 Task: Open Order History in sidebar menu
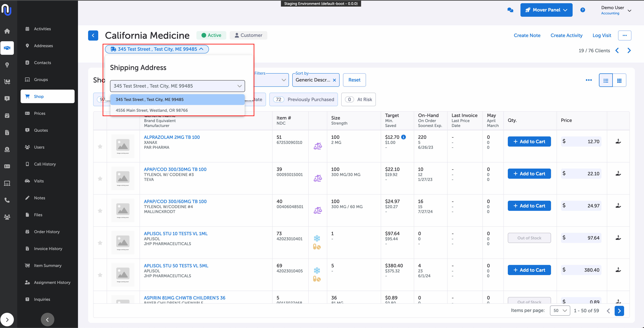[47, 232]
